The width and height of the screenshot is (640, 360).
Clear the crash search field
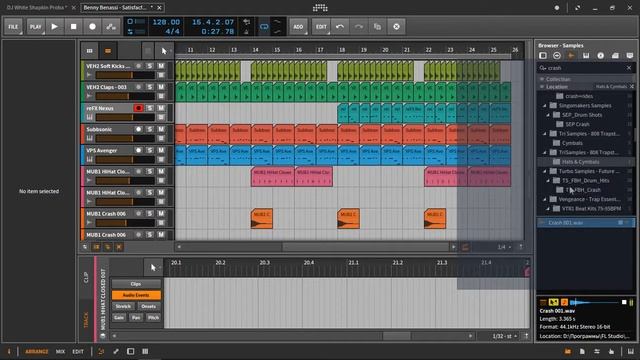[629, 68]
